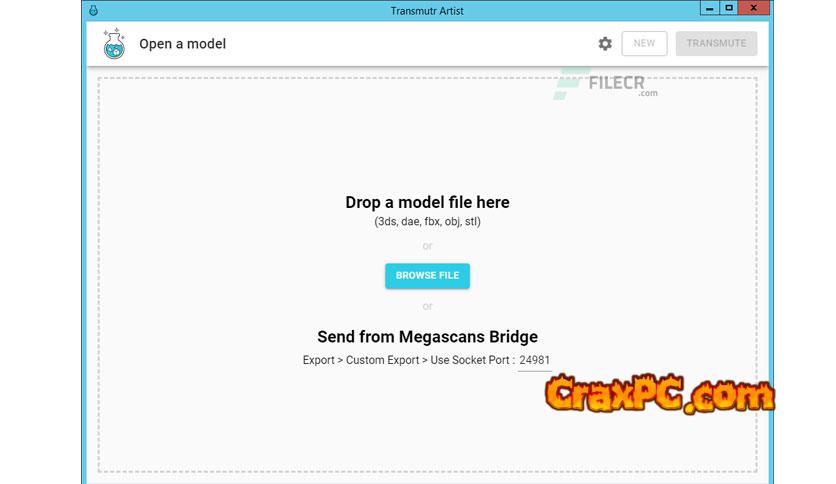Click the Transmutr flask logo
This screenshot has width=836, height=484.
(114, 44)
